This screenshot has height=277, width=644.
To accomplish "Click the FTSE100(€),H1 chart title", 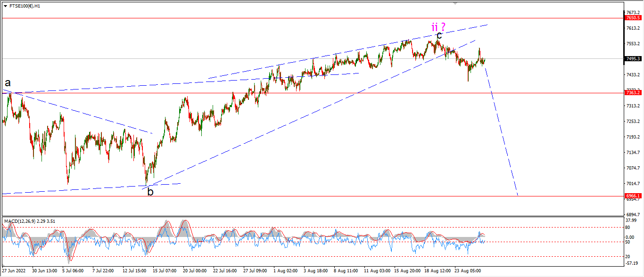I will pyautogui.click(x=25, y=6).
